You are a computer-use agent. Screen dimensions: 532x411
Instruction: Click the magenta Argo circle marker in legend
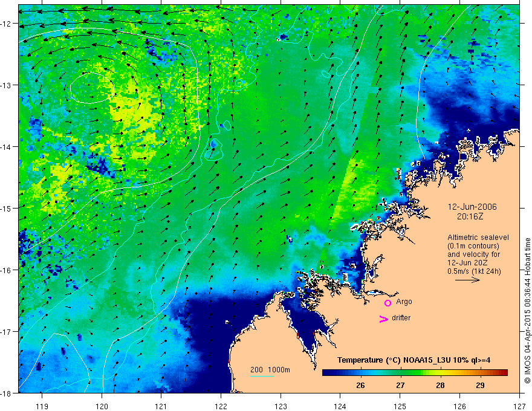388,303
